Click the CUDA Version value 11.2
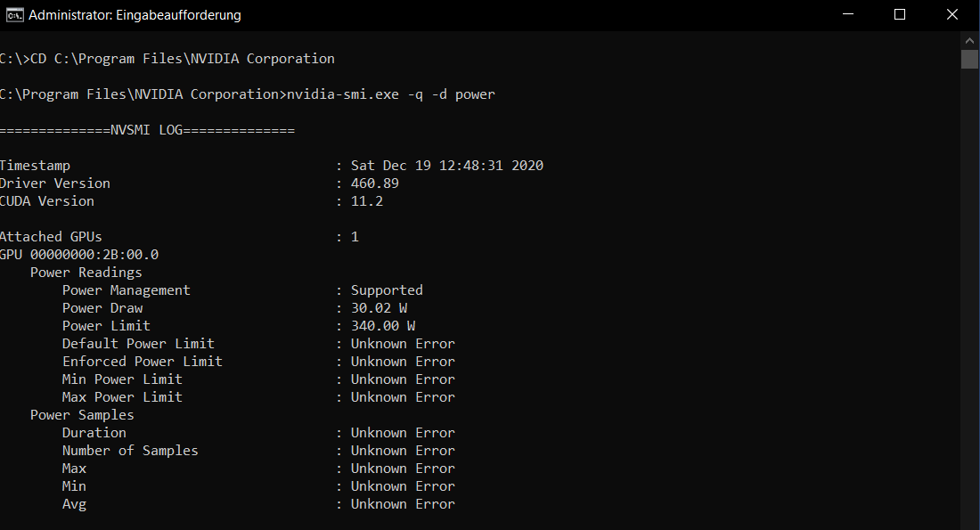The width and height of the screenshot is (980, 530). [x=367, y=201]
